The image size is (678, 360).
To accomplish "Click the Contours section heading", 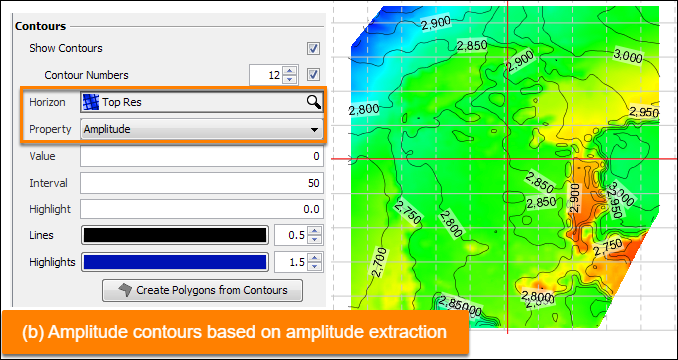I will pos(41,26).
